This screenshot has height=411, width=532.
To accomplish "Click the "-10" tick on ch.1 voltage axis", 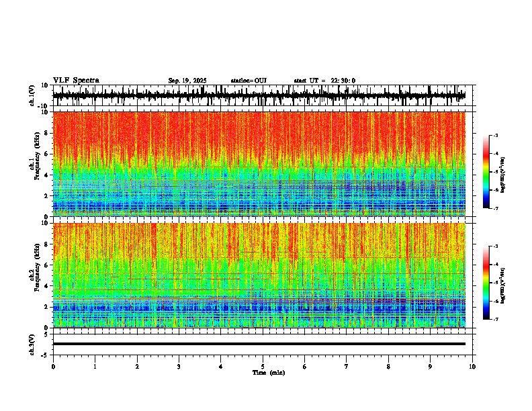I will tap(44, 106).
